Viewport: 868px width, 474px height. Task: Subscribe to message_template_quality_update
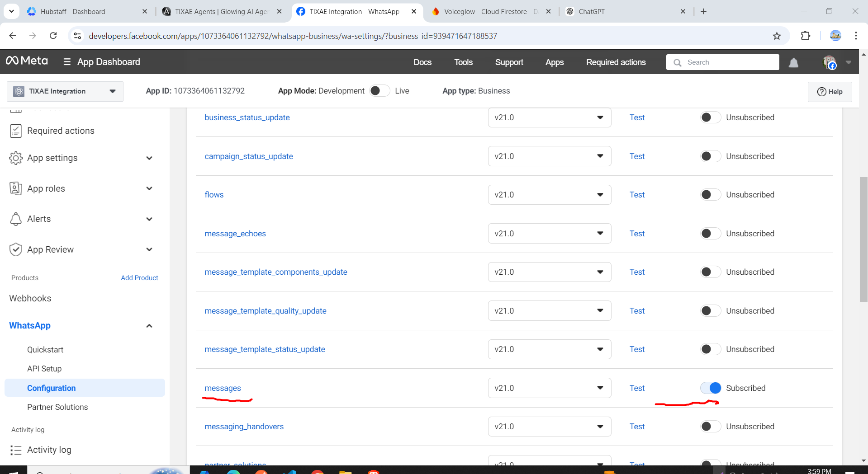[710, 311]
